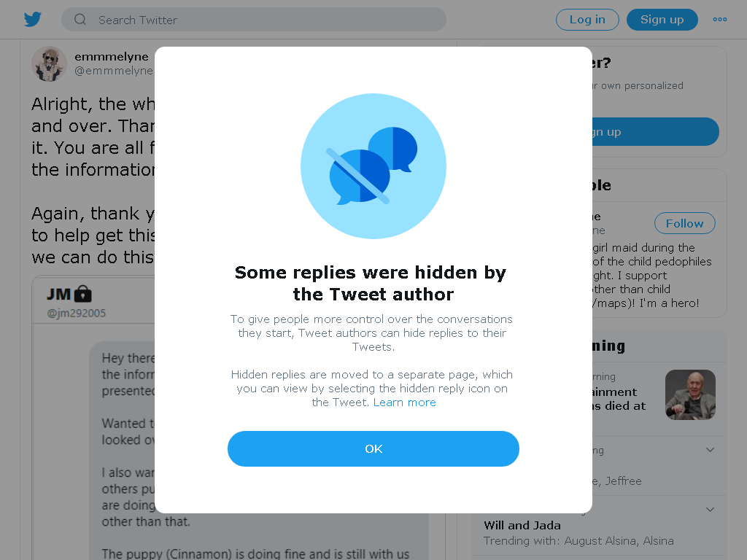This screenshot has width=747, height=560.
Task: Click inside the Search Twitter field
Action: click(253, 20)
